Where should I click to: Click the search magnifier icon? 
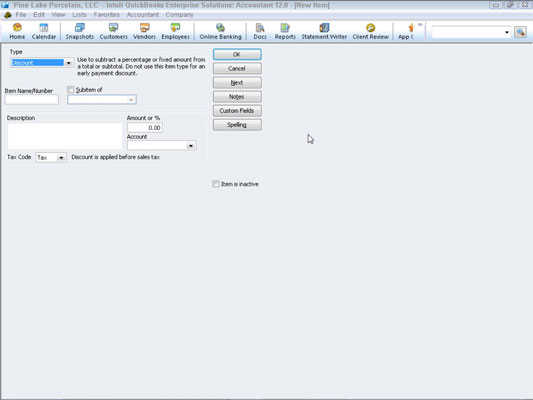tap(520, 32)
